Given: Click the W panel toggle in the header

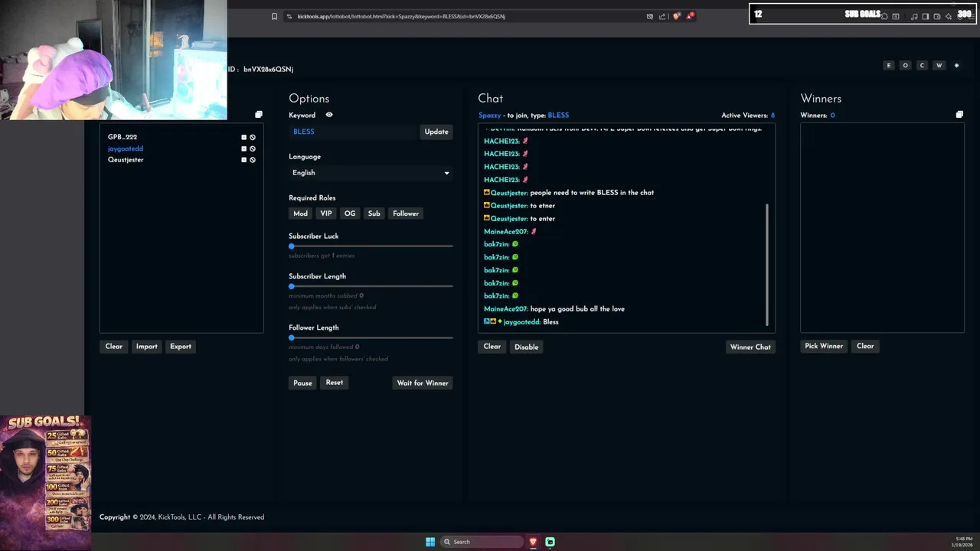Looking at the screenshot, I should (939, 66).
